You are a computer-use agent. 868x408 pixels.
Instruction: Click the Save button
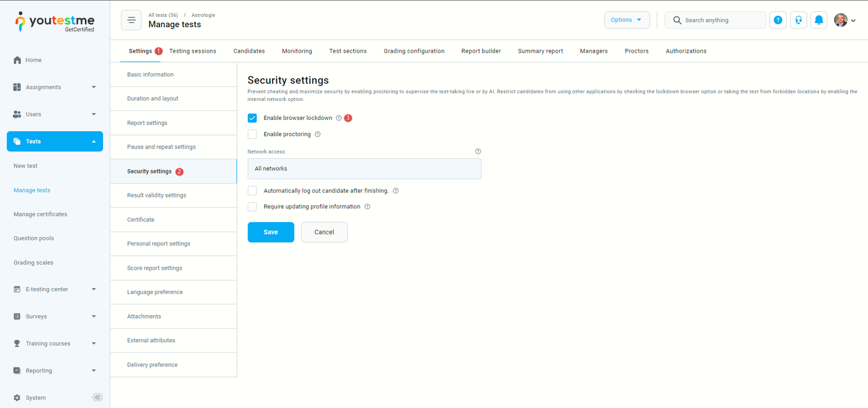pos(271,232)
